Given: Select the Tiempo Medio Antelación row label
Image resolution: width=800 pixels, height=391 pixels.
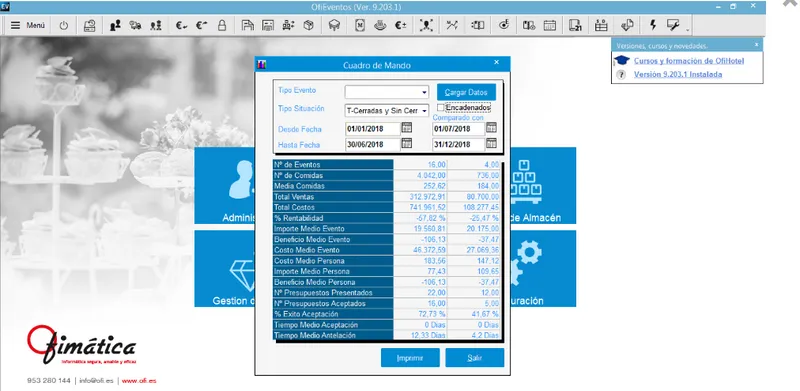Looking at the screenshot, I should tap(333, 335).
